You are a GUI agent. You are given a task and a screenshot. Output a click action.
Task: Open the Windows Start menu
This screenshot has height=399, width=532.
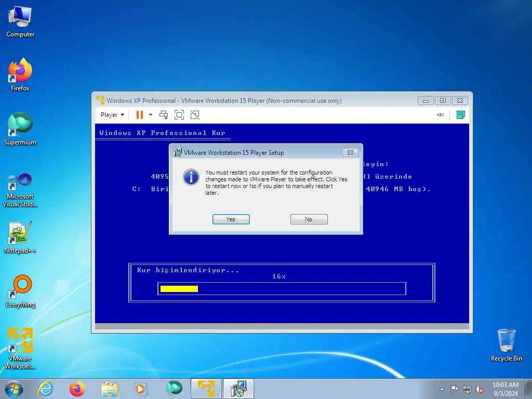(x=14, y=389)
